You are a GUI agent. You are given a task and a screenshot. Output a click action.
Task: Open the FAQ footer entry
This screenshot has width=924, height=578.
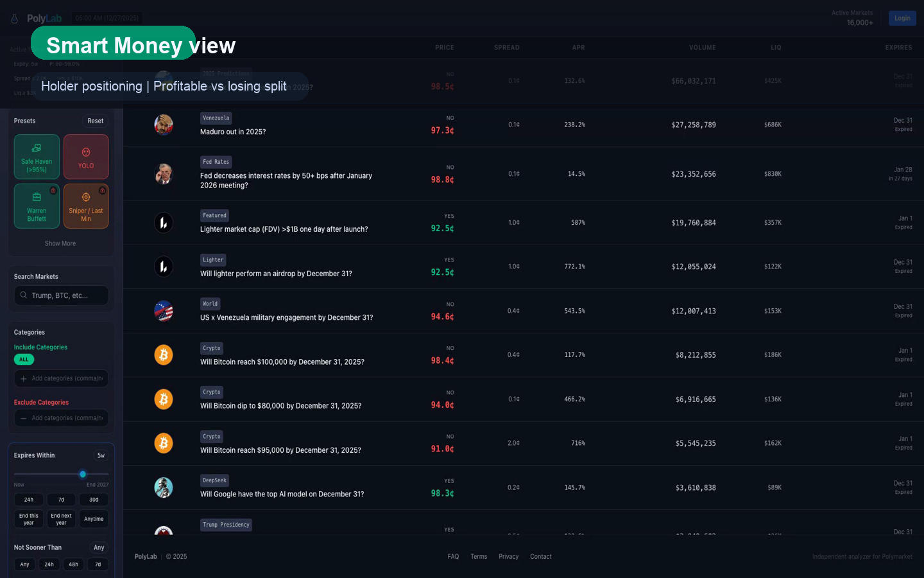click(453, 556)
